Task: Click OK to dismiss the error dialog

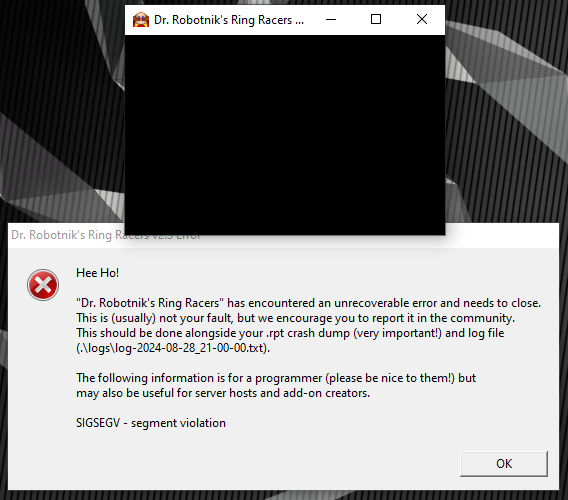Action: point(504,463)
